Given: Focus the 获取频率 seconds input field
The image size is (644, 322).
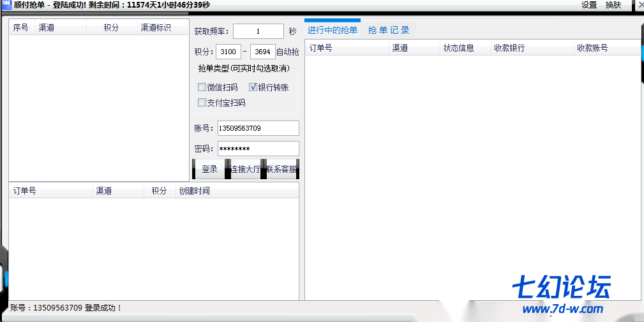Looking at the screenshot, I should point(258,31).
